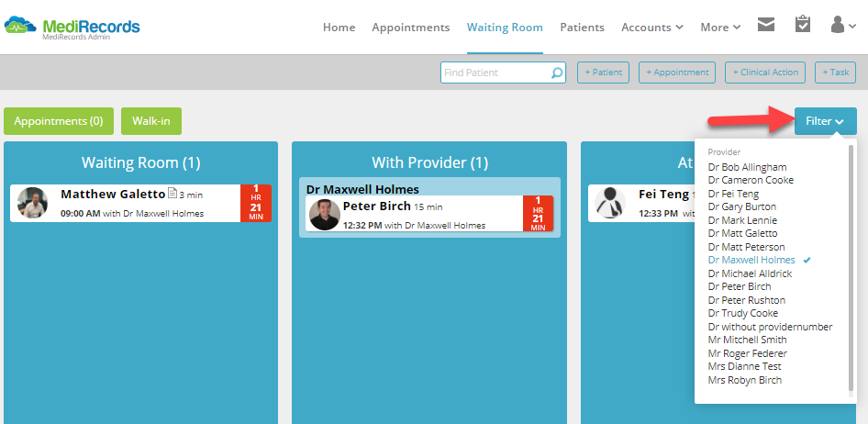Click Fei Teng's avatar placeholder icon

[x=610, y=203]
